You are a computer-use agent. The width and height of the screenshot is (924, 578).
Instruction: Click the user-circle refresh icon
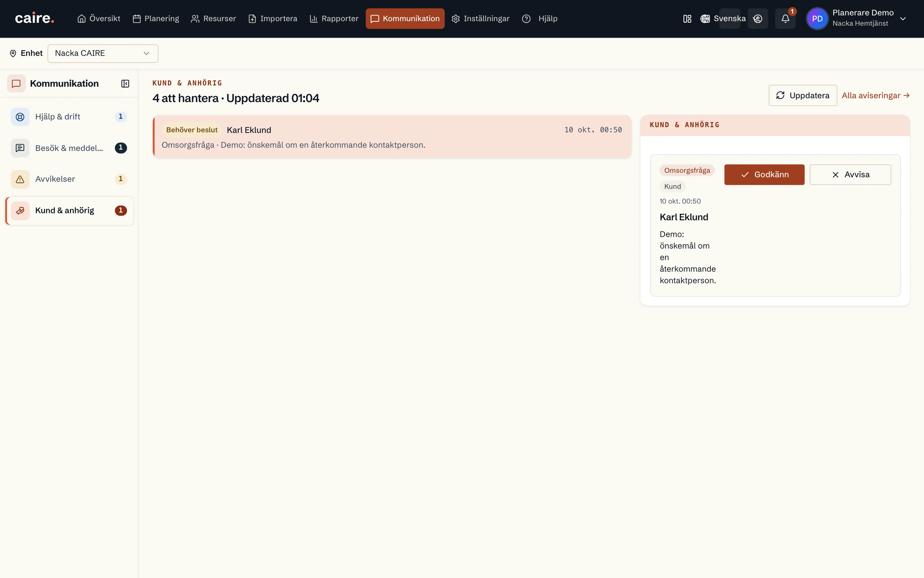(757, 19)
